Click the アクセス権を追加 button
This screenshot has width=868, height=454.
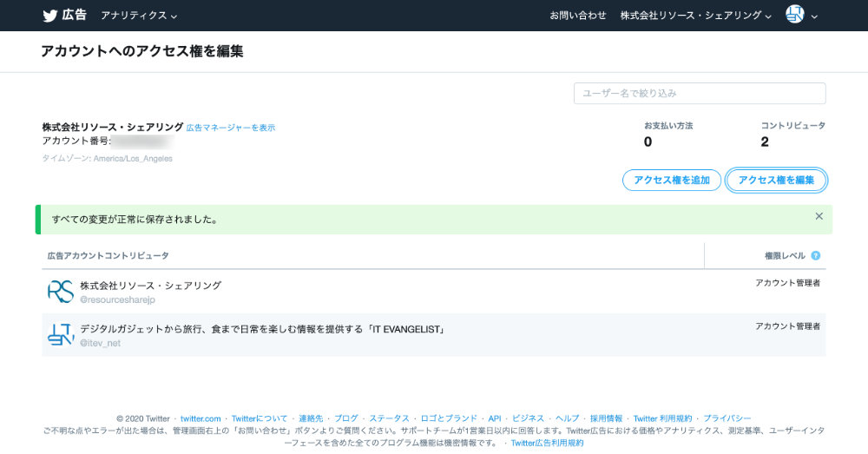672,180
